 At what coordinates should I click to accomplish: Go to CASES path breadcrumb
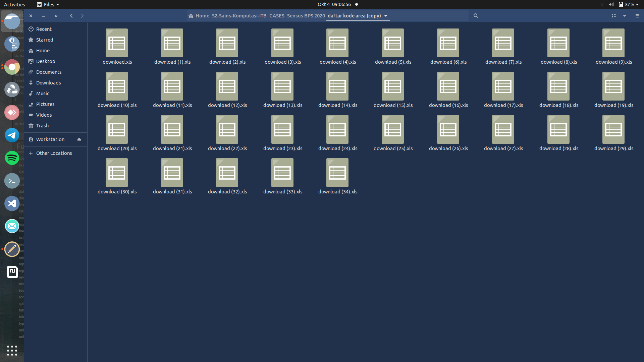pyautogui.click(x=277, y=16)
